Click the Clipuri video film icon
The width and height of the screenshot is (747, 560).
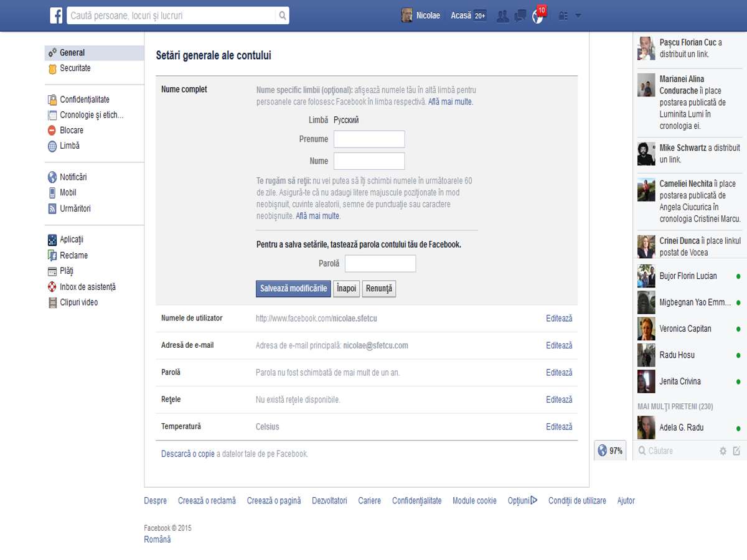[52, 302]
